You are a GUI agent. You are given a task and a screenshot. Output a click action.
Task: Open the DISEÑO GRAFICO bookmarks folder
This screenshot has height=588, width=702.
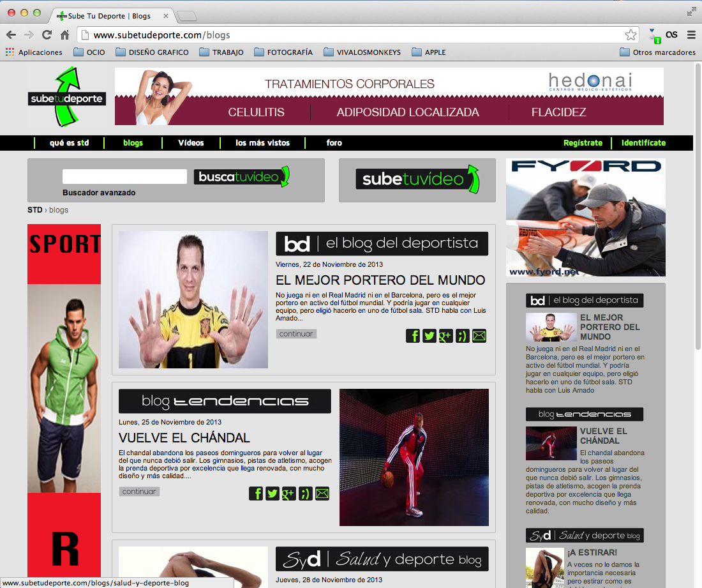click(x=153, y=52)
